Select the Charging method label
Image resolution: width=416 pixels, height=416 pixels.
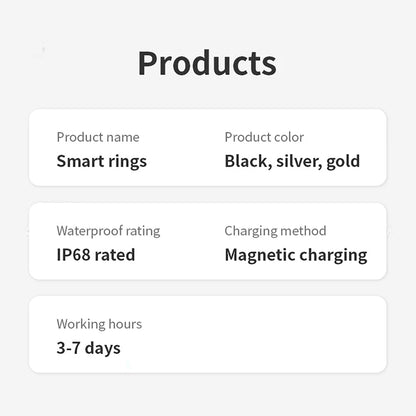(x=275, y=231)
